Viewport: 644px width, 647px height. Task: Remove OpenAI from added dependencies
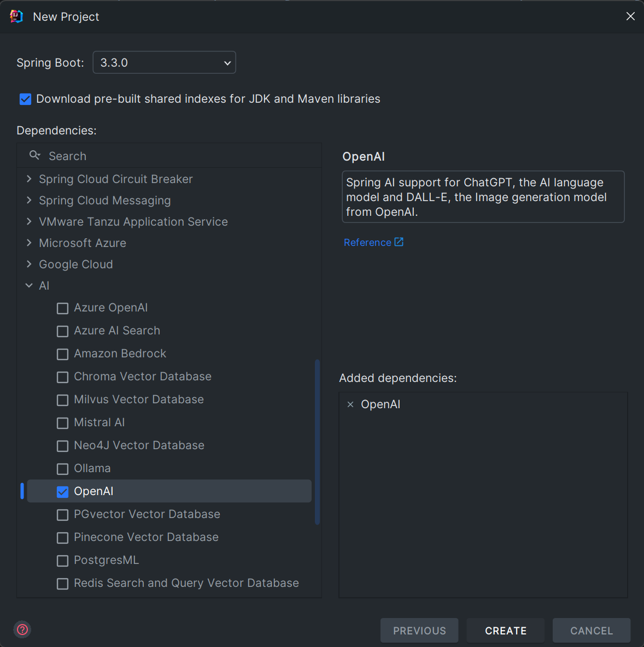coord(350,404)
